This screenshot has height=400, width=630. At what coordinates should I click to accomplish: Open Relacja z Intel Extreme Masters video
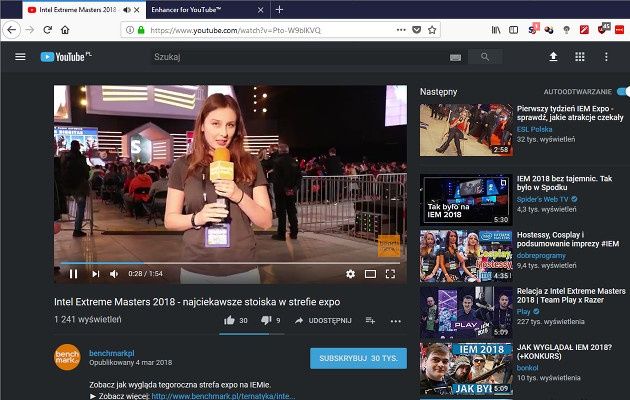[x=571, y=295]
